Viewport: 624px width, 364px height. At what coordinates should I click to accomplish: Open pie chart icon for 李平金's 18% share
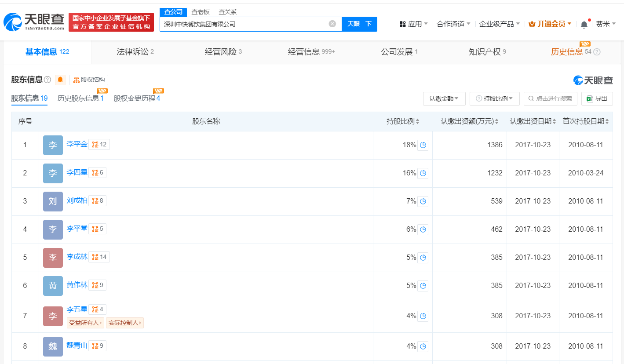point(423,145)
